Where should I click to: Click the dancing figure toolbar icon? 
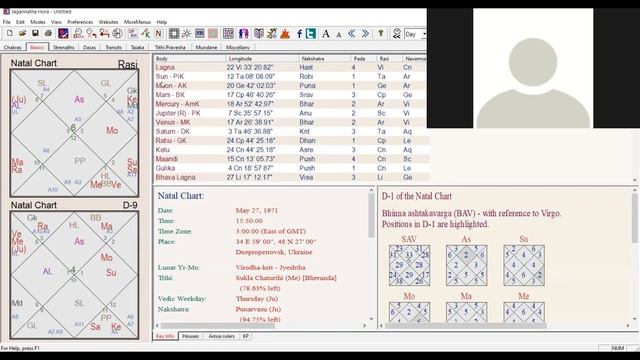click(x=272, y=33)
